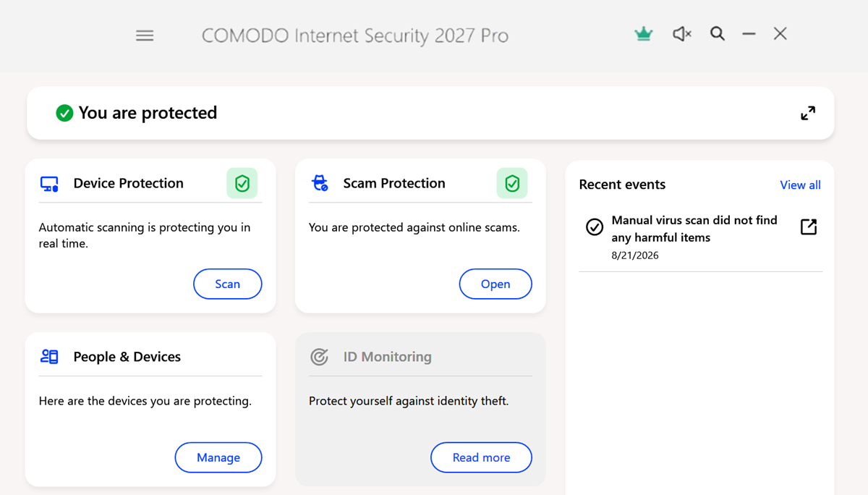Start a scan with Scan button

pyautogui.click(x=228, y=284)
